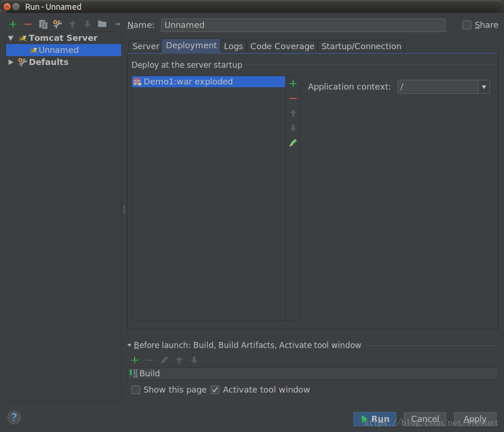
Task: Open the Logs tab
Action: [233, 46]
